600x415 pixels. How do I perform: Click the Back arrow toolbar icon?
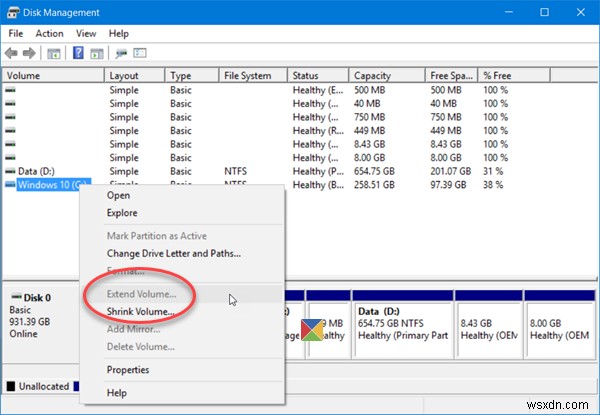click(x=11, y=53)
